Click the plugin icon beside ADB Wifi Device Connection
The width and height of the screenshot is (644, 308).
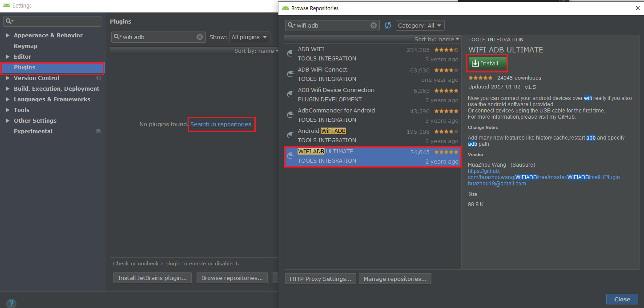290,94
